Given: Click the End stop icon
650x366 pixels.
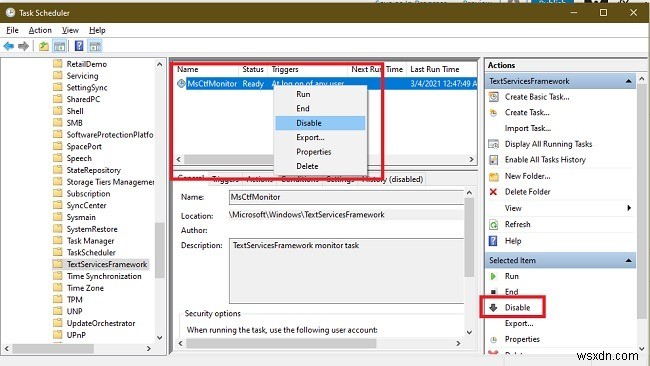Looking at the screenshot, I should coord(493,292).
